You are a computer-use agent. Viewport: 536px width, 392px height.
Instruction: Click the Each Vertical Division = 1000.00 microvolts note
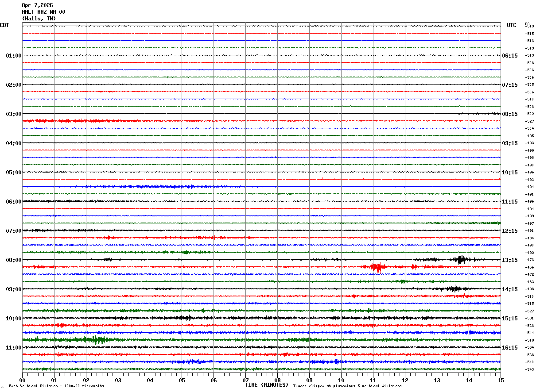pos(57,386)
